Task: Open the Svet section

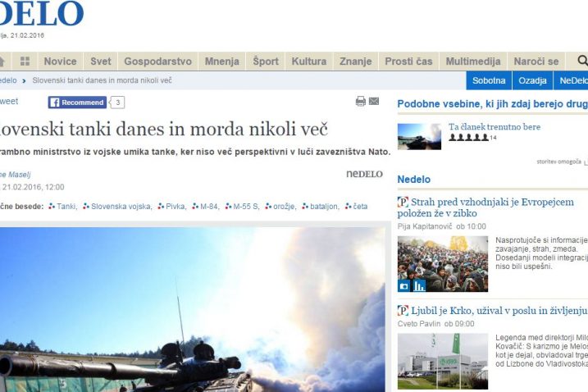Action: coord(101,62)
